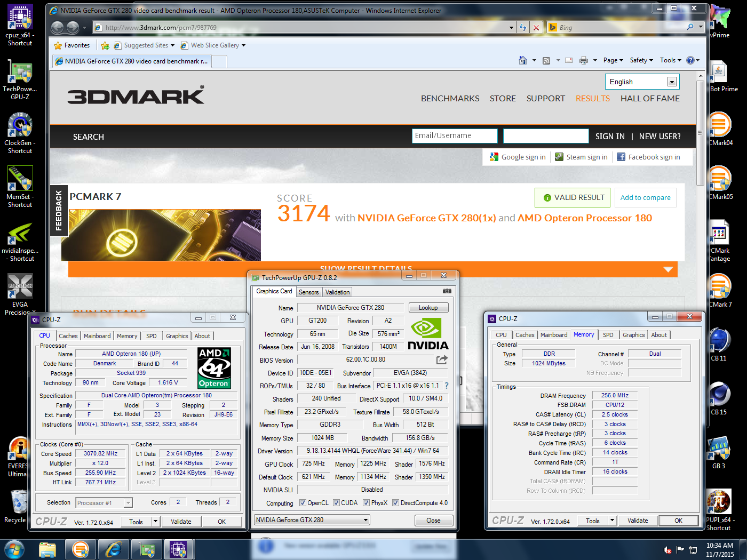Toggle the CUDA checkbox in GPU-Z
This screenshot has height=560, width=747.
pos(336,503)
